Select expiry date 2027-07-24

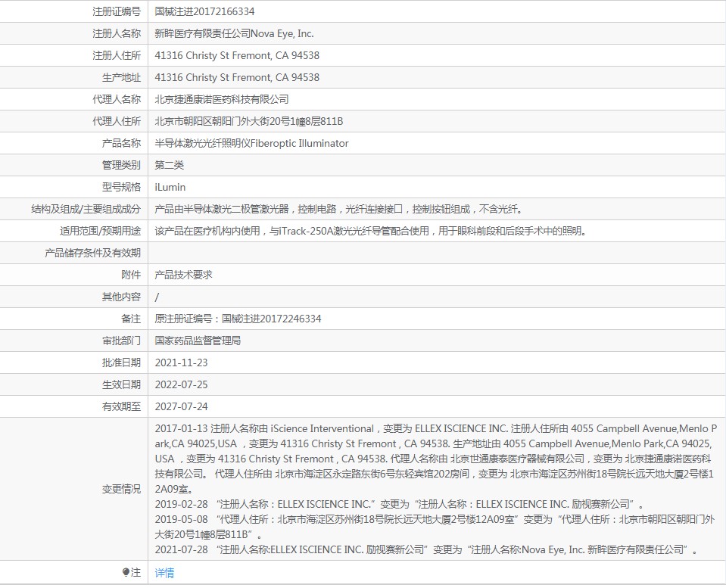181,406
